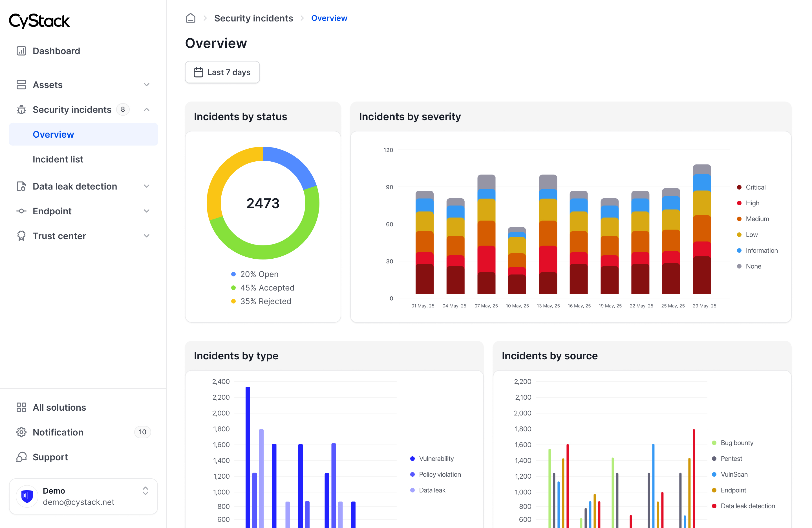Click the All solutions grid icon

pos(21,407)
